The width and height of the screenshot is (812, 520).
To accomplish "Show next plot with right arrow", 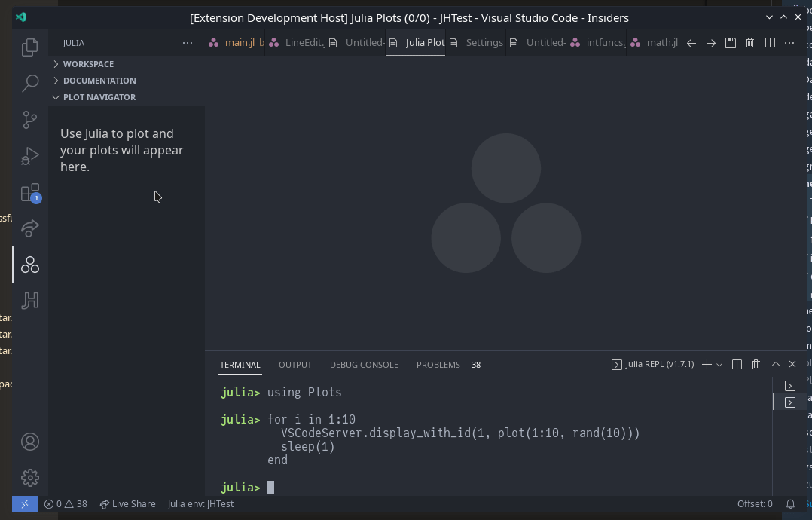I will point(711,43).
